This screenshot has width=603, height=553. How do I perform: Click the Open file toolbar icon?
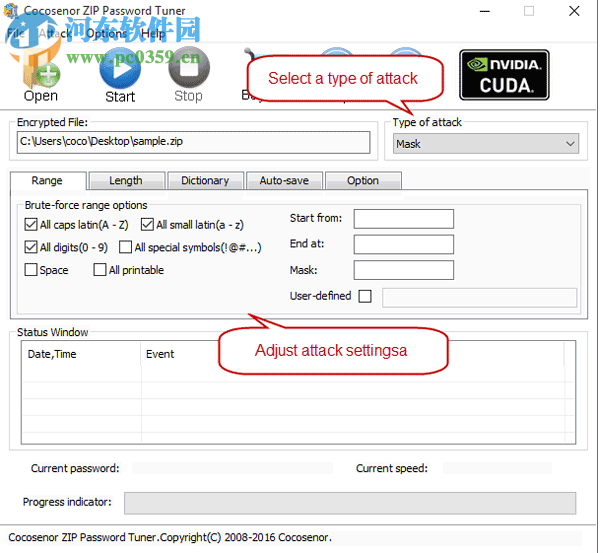tap(41, 75)
